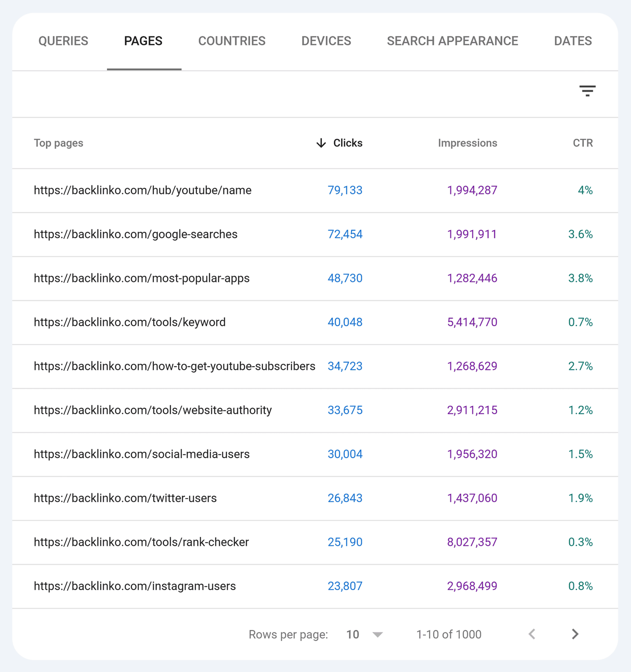Go to the next page of results
631x672 pixels.
(x=574, y=634)
